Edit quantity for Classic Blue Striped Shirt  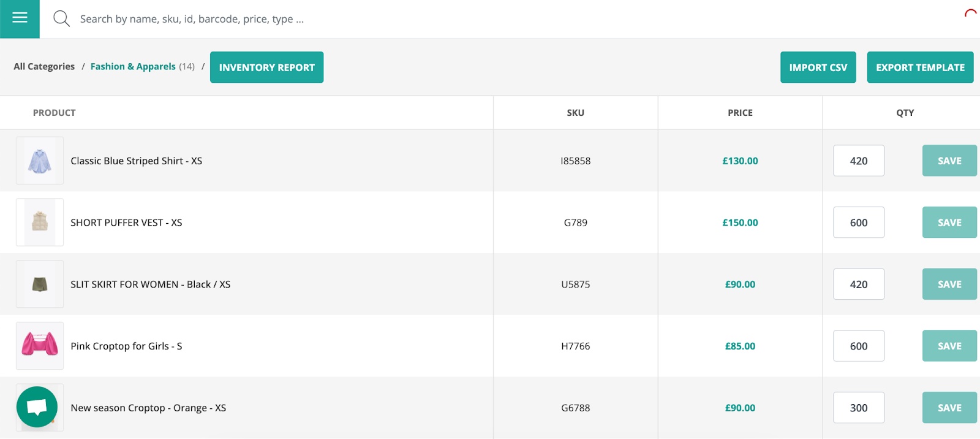[859, 161]
